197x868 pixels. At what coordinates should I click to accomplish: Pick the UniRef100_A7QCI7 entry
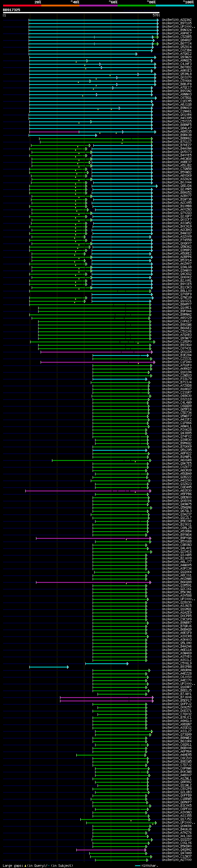[177, 88]
